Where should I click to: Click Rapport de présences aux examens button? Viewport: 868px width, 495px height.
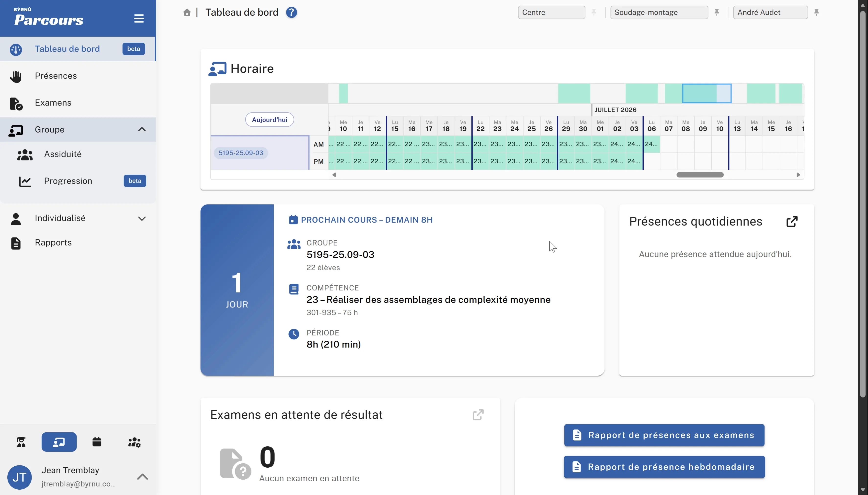click(664, 435)
